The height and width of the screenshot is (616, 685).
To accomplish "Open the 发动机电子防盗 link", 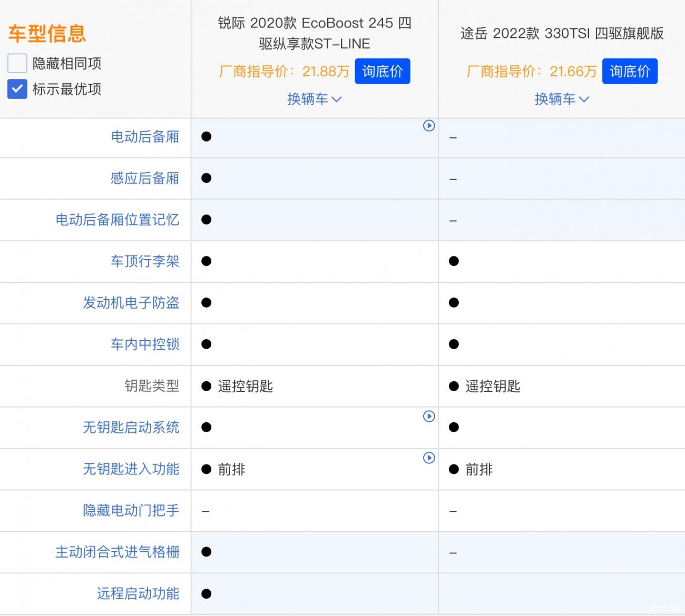I will [131, 303].
